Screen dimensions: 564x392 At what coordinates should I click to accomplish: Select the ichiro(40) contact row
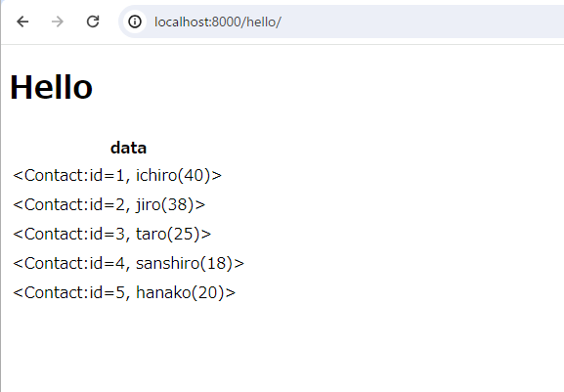coord(117,176)
